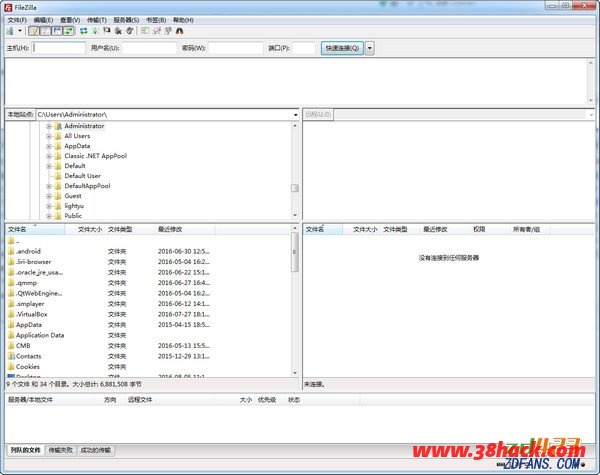
Task: Toggle the message log display
Action: (x=34, y=31)
